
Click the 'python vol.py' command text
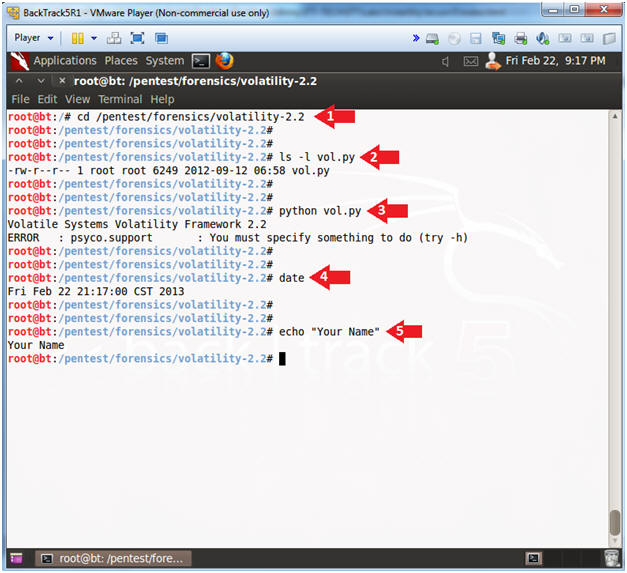(x=320, y=211)
